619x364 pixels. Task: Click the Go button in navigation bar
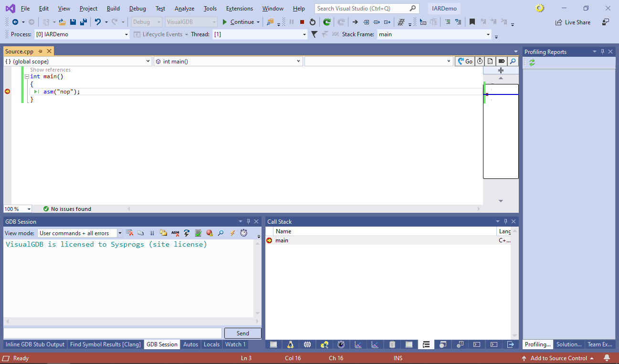tap(464, 61)
